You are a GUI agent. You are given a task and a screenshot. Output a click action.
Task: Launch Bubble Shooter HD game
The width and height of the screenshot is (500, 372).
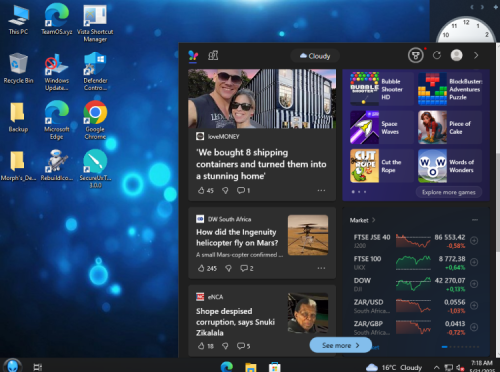pyautogui.click(x=381, y=89)
